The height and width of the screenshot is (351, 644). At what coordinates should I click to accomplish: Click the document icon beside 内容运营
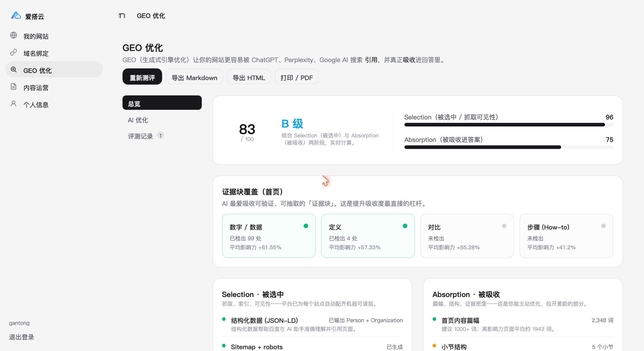(14, 87)
